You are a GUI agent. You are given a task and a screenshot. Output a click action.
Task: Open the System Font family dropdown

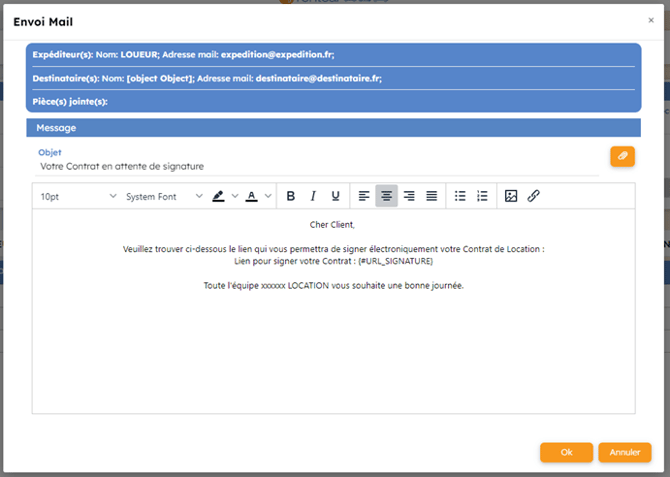coord(164,197)
